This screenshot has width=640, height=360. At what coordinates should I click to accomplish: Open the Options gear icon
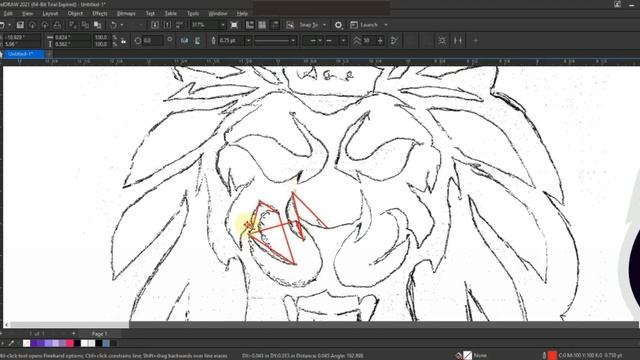pyautogui.click(x=338, y=25)
